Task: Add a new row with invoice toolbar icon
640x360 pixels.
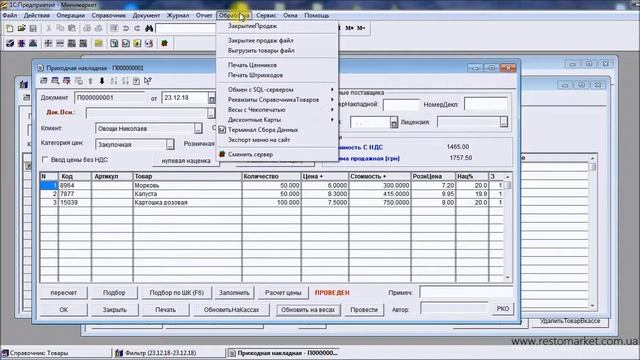Action: coord(44,81)
